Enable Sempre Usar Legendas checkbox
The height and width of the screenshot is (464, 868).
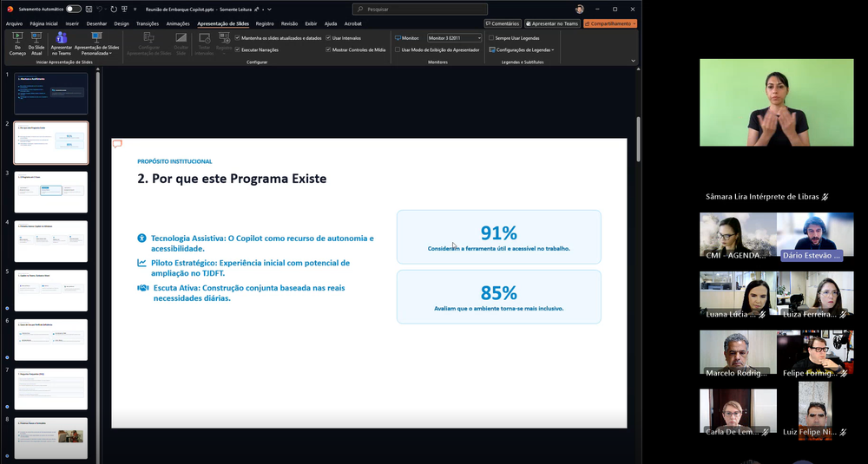click(x=491, y=38)
